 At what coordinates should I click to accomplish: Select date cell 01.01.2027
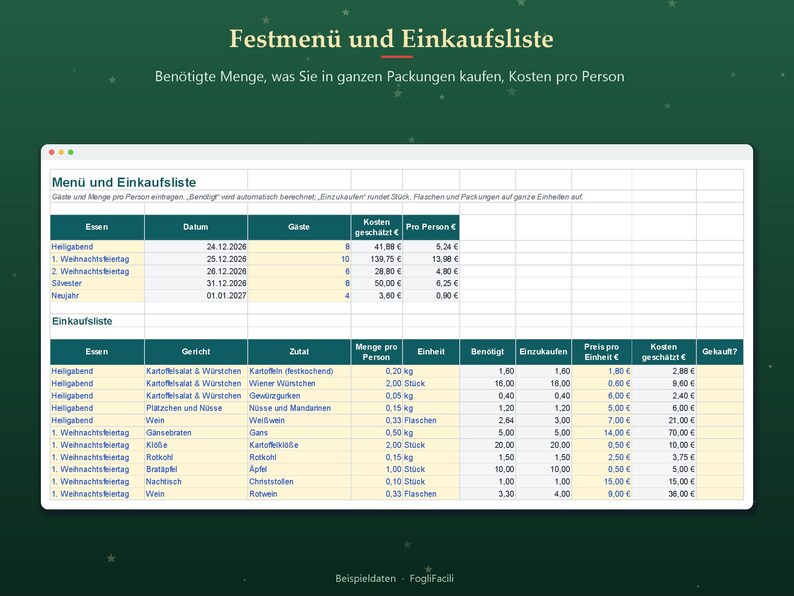pos(196,296)
